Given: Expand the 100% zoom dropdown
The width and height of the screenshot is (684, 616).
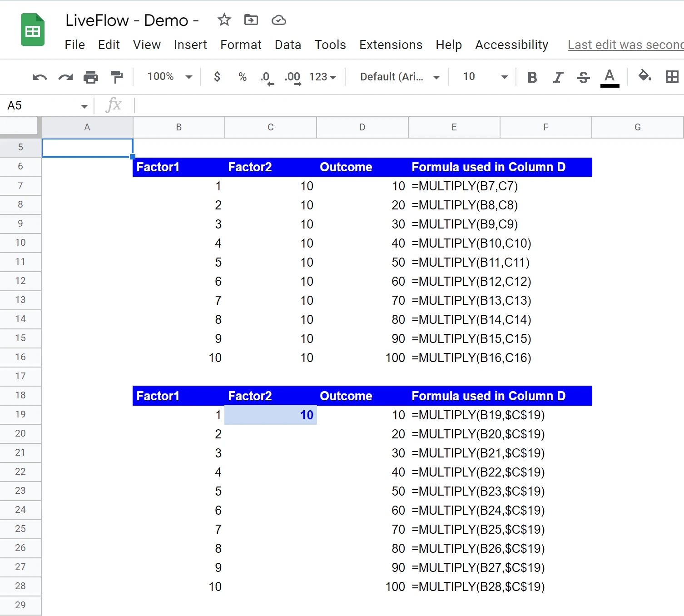Looking at the screenshot, I should 169,77.
